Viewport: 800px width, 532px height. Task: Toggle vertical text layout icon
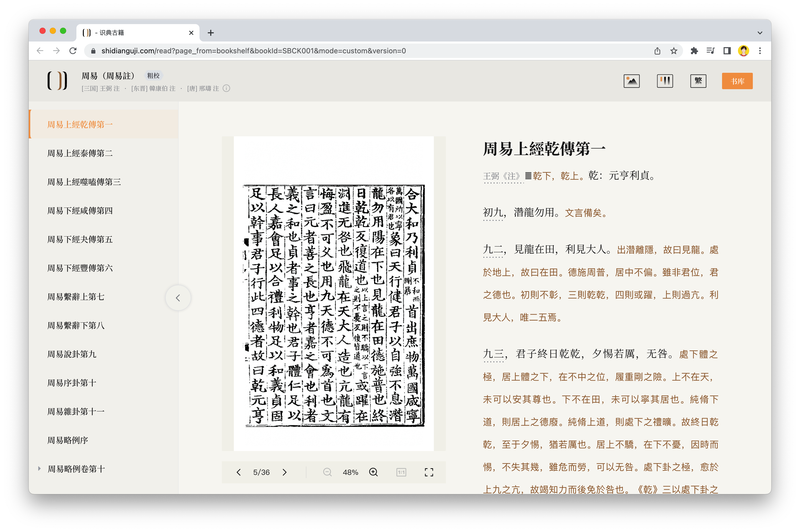(x=665, y=81)
